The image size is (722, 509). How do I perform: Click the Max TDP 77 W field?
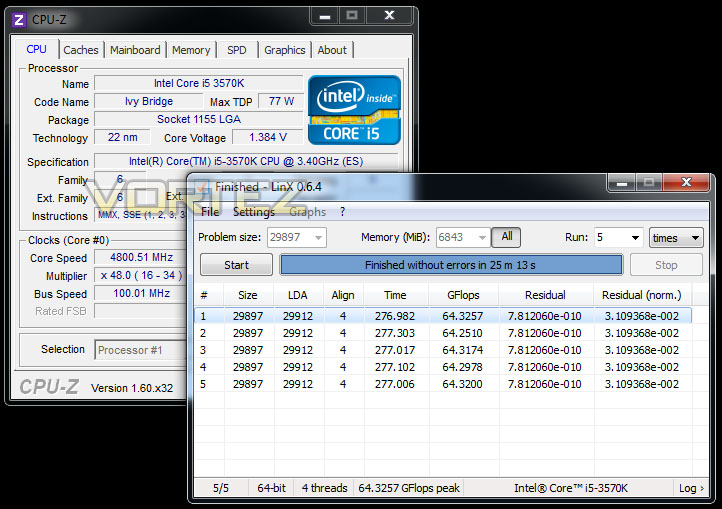pos(281,101)
